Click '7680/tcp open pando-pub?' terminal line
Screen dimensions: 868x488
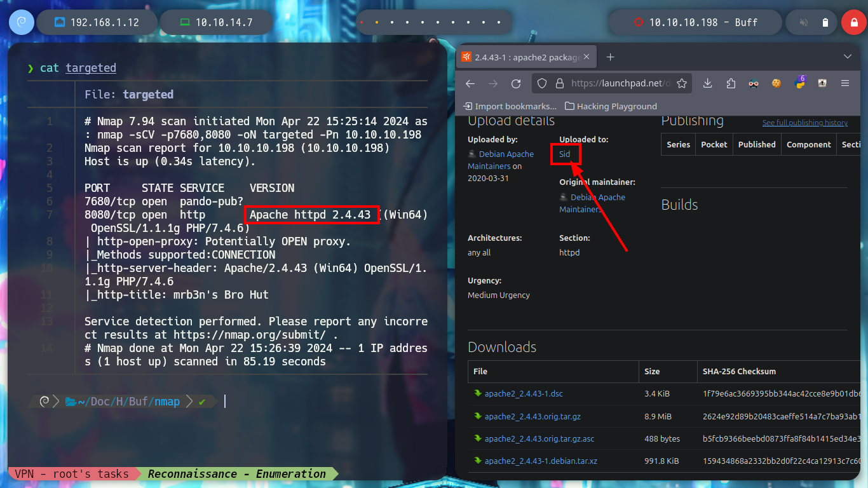tap(164, 201)
